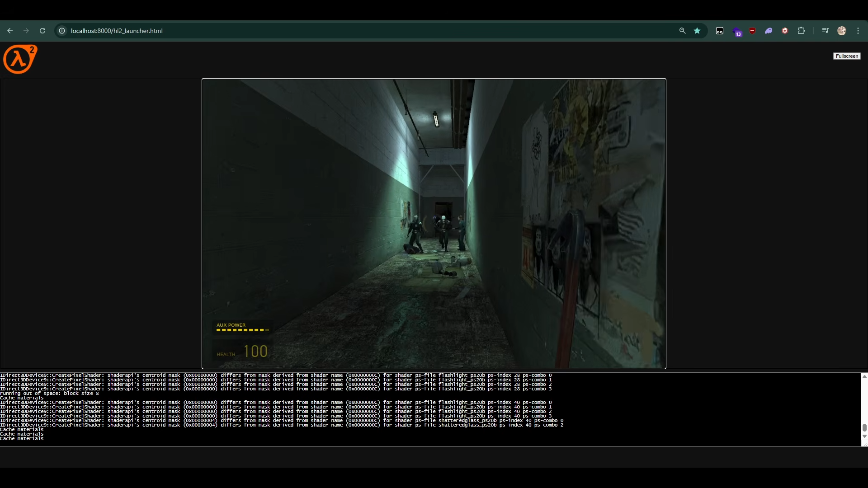Click log line shatteredglass_ps20b ps-index 40 ps-combo 0

click(x=282, y=420)
